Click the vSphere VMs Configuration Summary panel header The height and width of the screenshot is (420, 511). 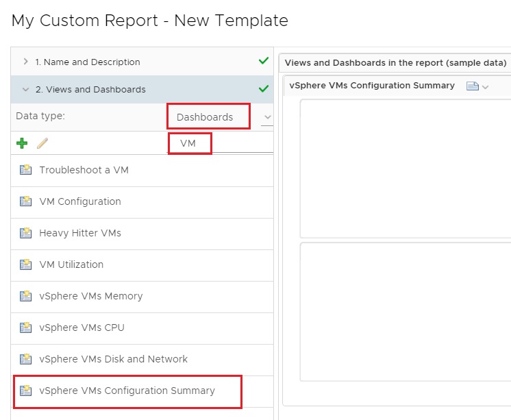tap(372, 86)
